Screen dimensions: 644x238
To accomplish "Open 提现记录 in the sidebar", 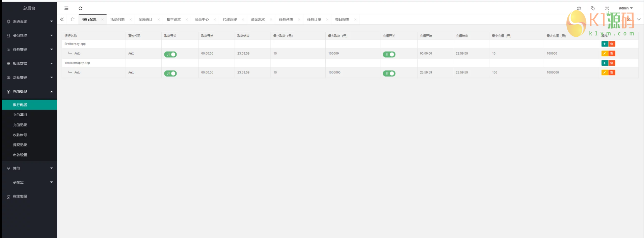I will [29, 145].
